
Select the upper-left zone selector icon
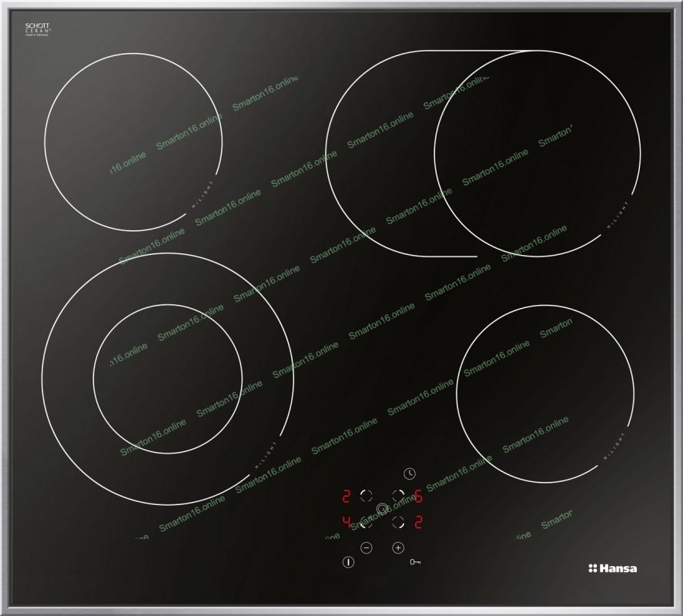pyautogui.click(x=366, y=496)
